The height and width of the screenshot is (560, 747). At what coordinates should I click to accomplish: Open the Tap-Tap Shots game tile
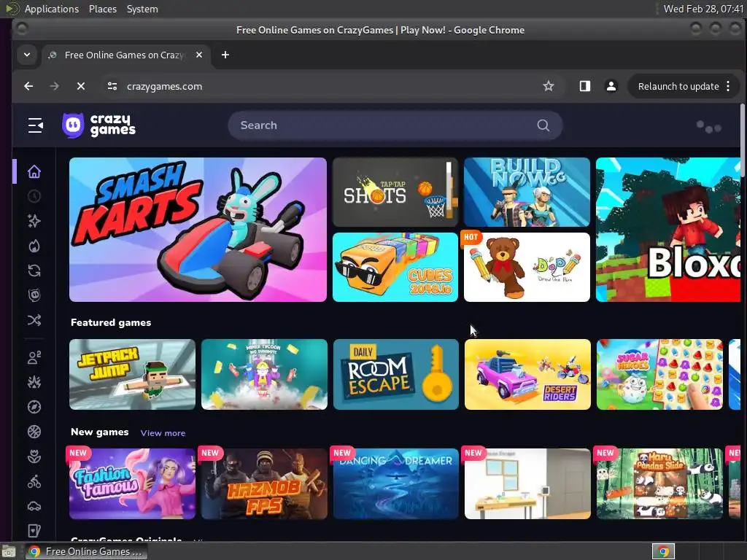pos(395,192)
